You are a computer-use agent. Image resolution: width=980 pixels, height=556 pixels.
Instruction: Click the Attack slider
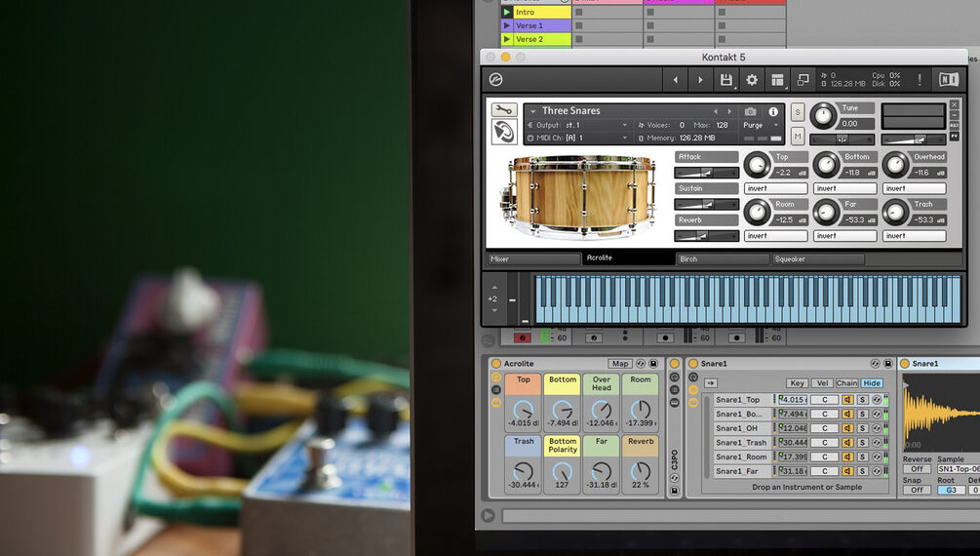click(x=707, y=173)
